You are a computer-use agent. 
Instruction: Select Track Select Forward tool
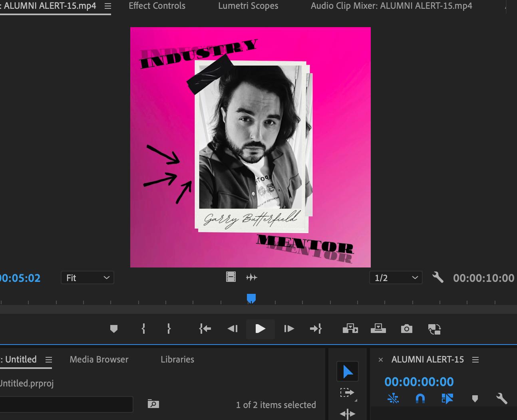[x=348, y=393]
